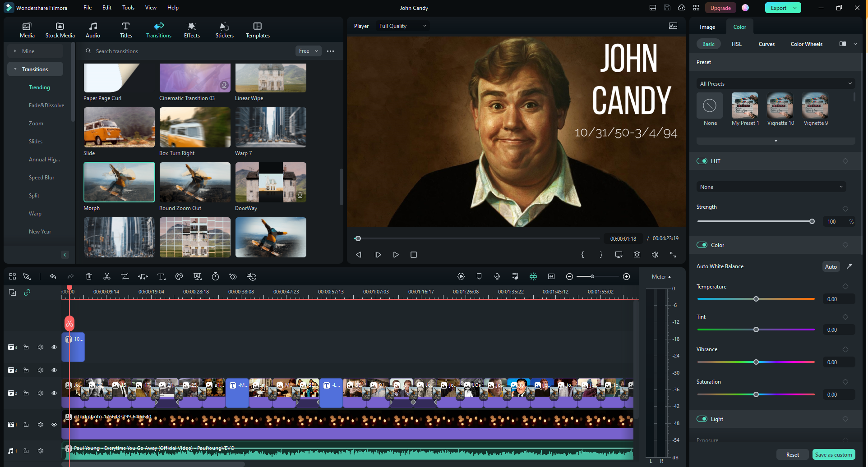Switch to the Color Wheels tab
The image size is (868, 467).
pyautogui.click(x=807, y=44)
